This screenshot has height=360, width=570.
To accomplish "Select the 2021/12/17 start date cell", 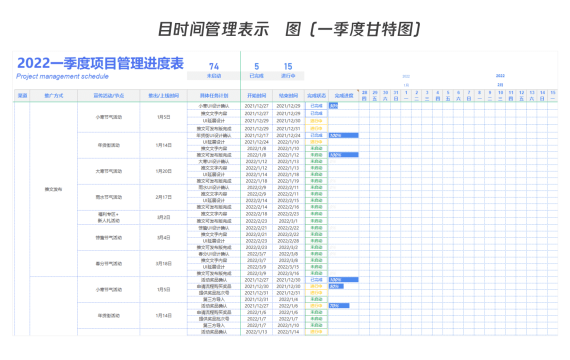I will pyautogui.click(x=256, y=135).
